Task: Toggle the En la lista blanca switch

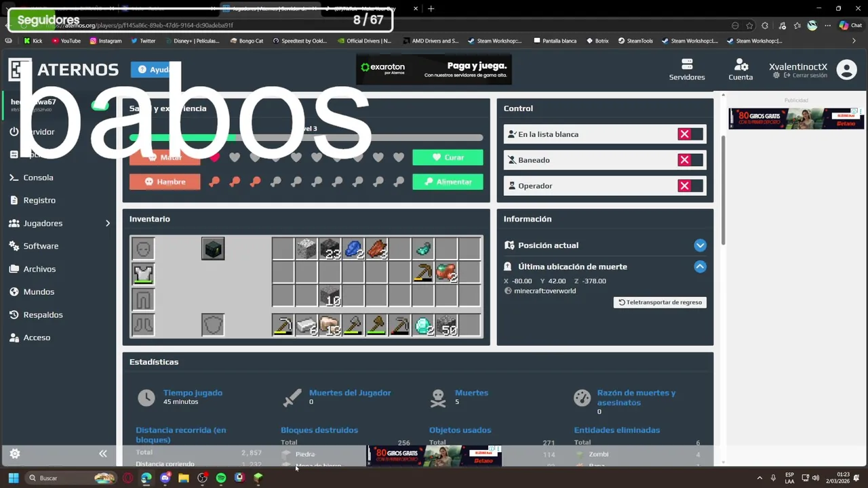Action: click(690, 134)
